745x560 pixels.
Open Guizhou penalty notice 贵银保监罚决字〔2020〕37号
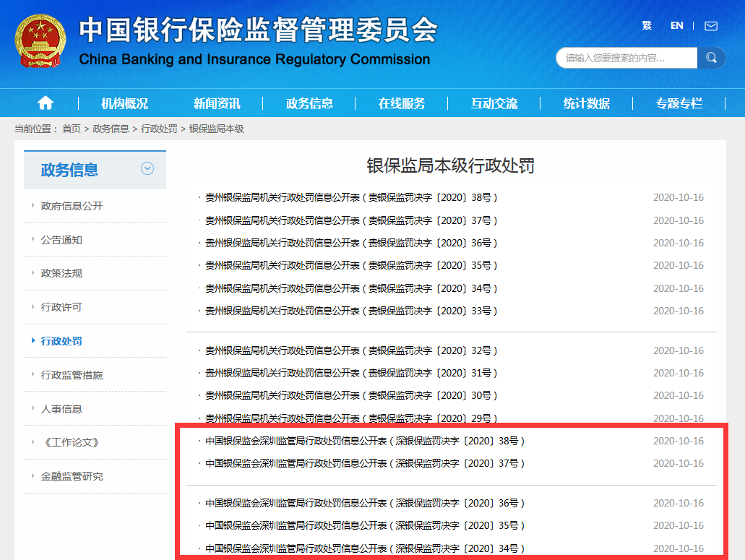point(351,220)
